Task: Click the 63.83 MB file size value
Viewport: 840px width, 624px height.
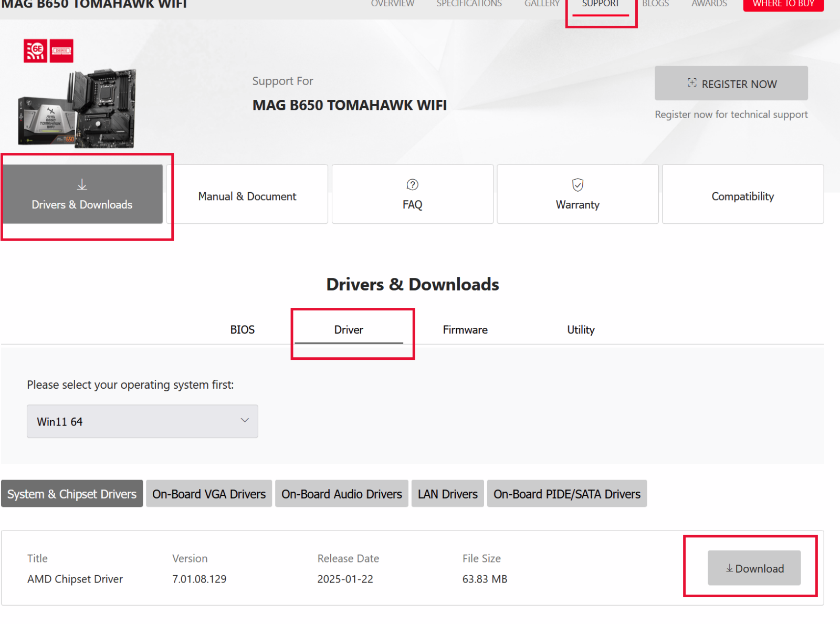Action: coord(485,579)
